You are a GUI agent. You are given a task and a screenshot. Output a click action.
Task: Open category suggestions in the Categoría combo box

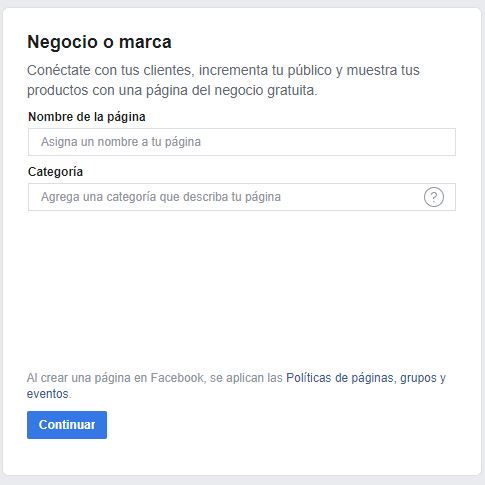[242, 197]
